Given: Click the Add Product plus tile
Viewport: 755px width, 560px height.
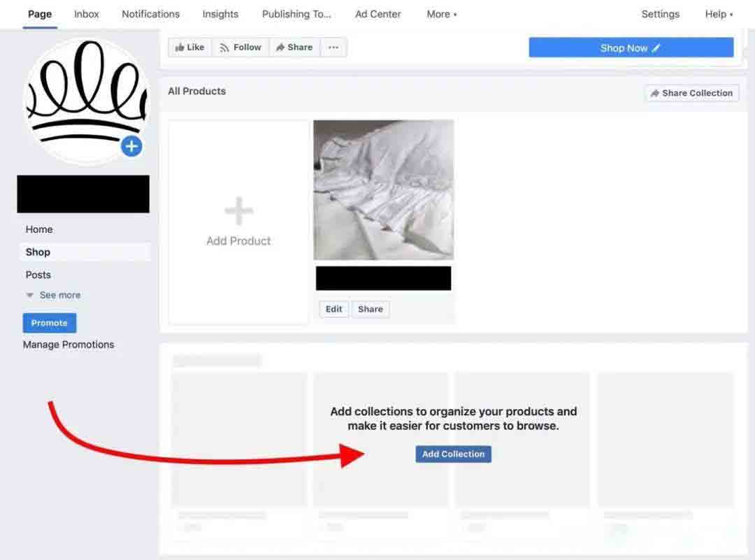Looking at the screenshot, I should [x=238, y=211].
